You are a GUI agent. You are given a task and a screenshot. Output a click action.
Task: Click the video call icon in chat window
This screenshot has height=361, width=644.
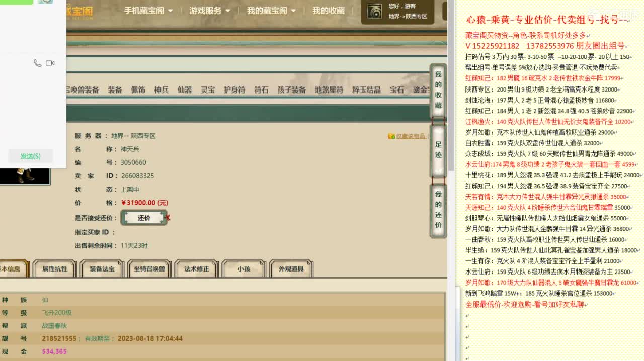pos(50,63)
